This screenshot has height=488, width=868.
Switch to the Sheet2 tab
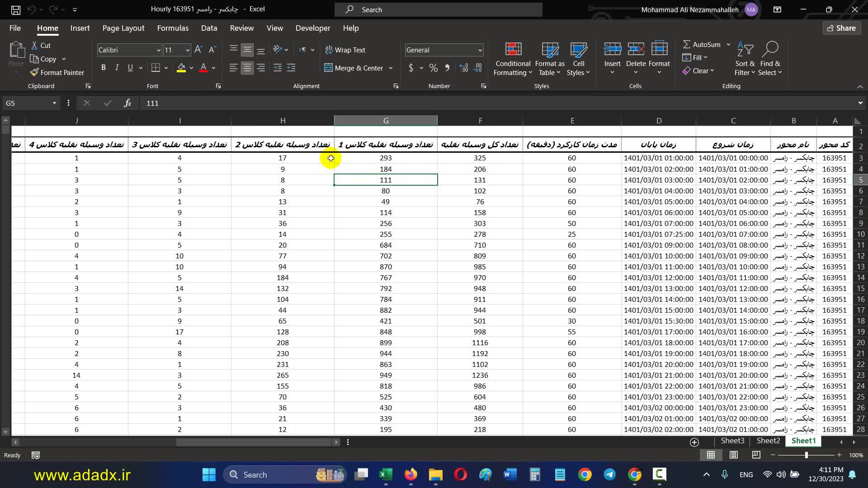click(768, 441)
